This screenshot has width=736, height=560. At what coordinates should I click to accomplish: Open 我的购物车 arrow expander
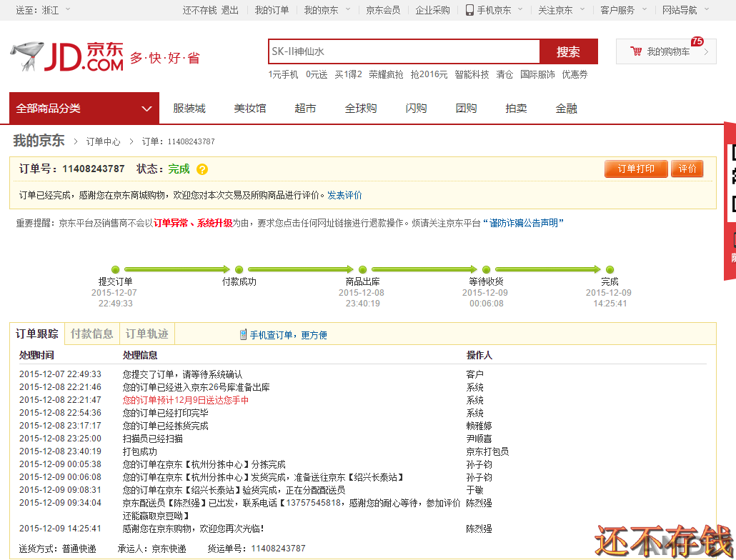(706, 51)
